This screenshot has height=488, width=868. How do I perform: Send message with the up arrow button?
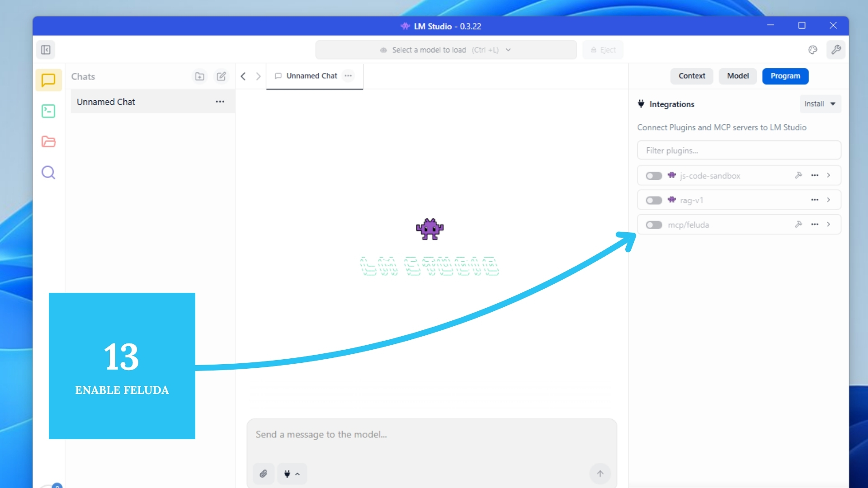point(600,474)
